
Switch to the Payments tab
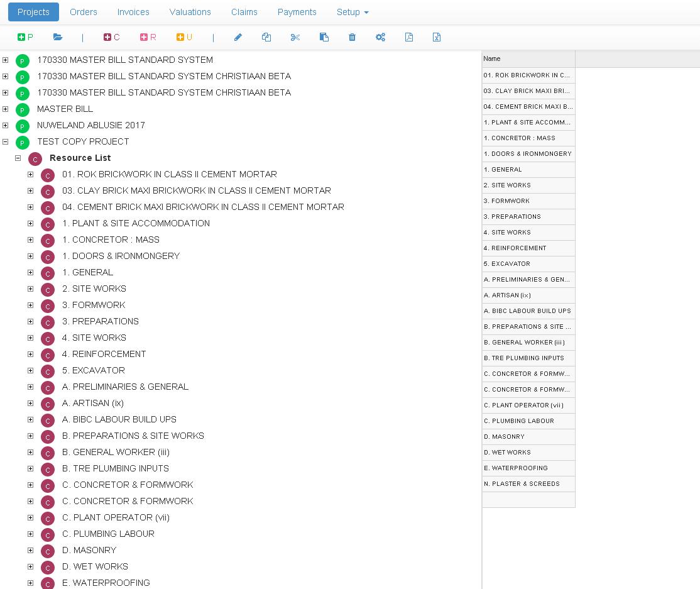(x=297, y=12)
